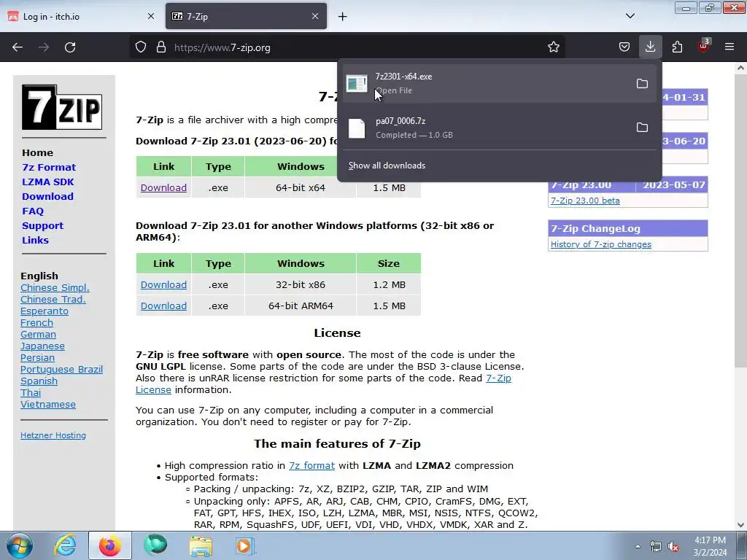Screen dimensions: 747x560
Task: Open the green orb app on taskbar
Action: (155, 545)
